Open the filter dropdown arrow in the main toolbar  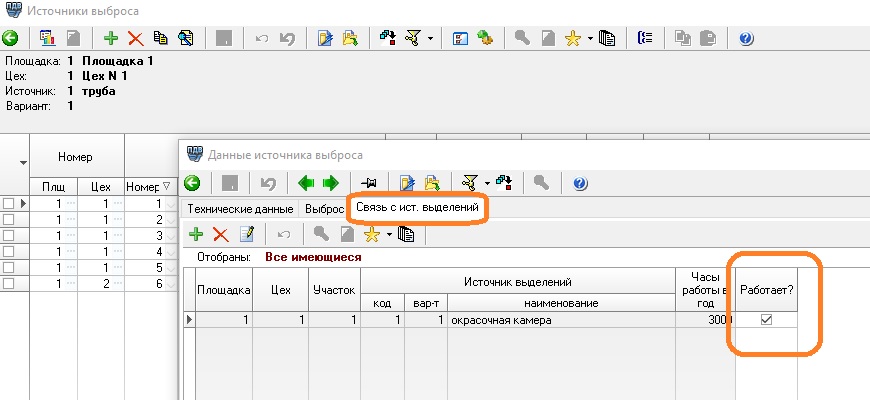click(430, 39)
